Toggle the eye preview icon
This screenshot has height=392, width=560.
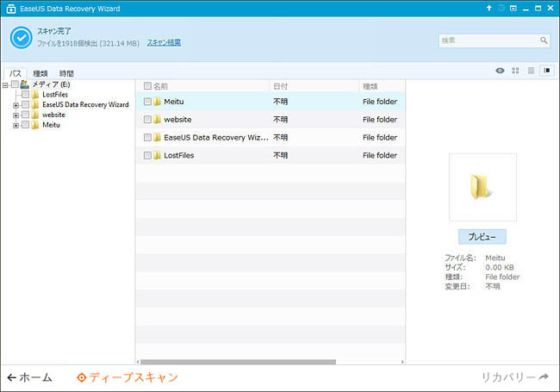500,71
